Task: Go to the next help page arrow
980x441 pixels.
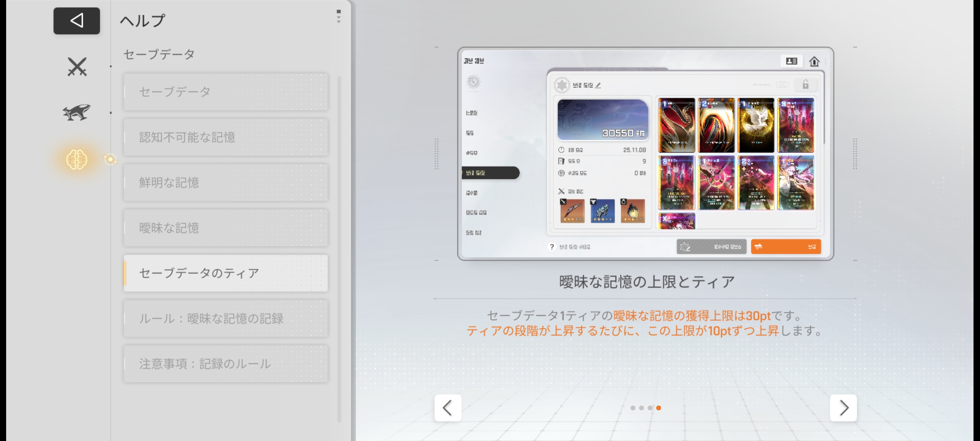Action: (843, 408)
